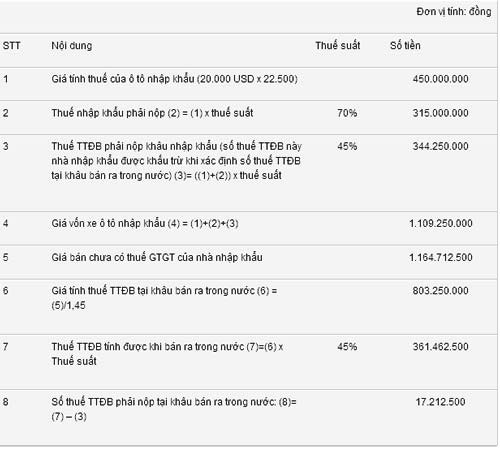
Task: Click the row 4 Giá vốn xe text
Action: coord(145,223)
